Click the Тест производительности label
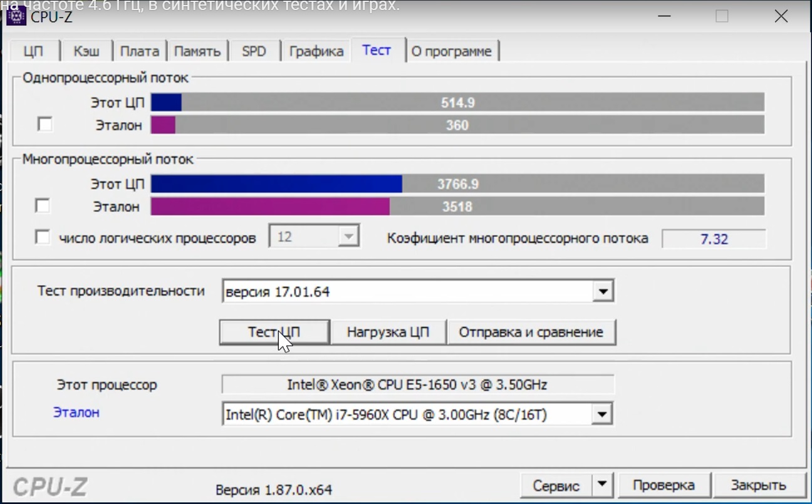 click(x=121, y=291)
